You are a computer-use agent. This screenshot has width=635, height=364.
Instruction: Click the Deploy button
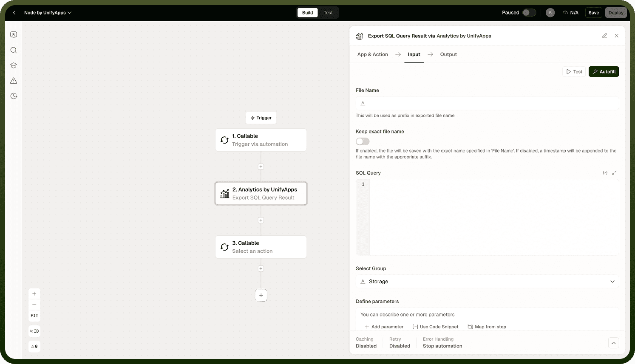[x=615, y=13]
